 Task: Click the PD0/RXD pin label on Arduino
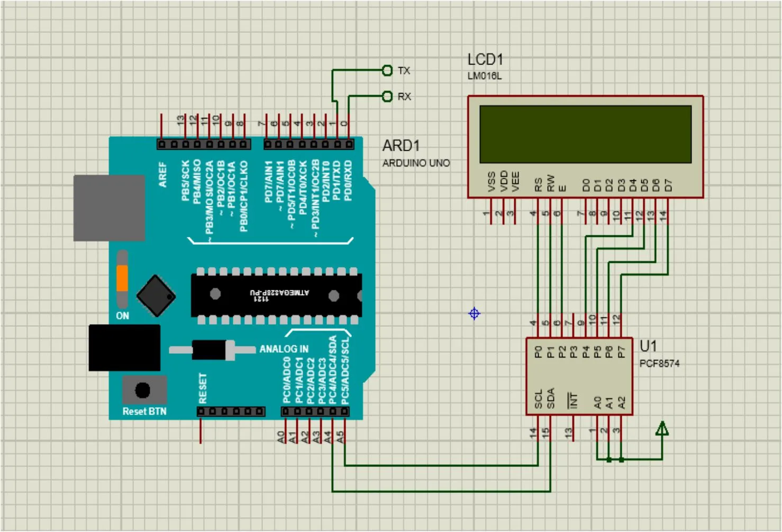click(348, 180)
